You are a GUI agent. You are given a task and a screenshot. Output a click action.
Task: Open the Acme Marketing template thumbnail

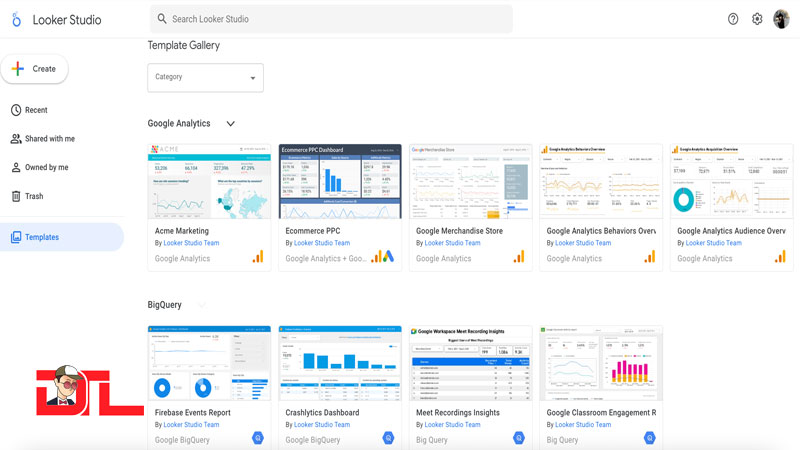pyautogui.click(x=209, y=182)
